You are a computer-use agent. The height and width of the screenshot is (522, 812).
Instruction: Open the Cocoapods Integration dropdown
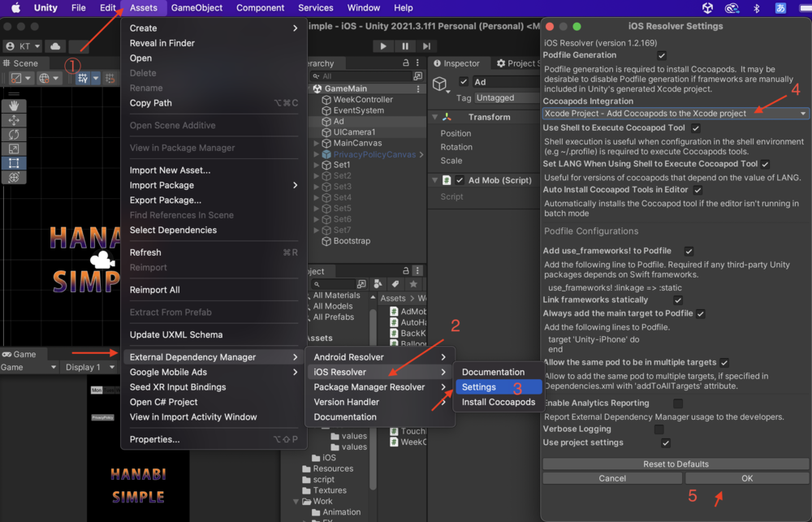(x=676, y=114)
